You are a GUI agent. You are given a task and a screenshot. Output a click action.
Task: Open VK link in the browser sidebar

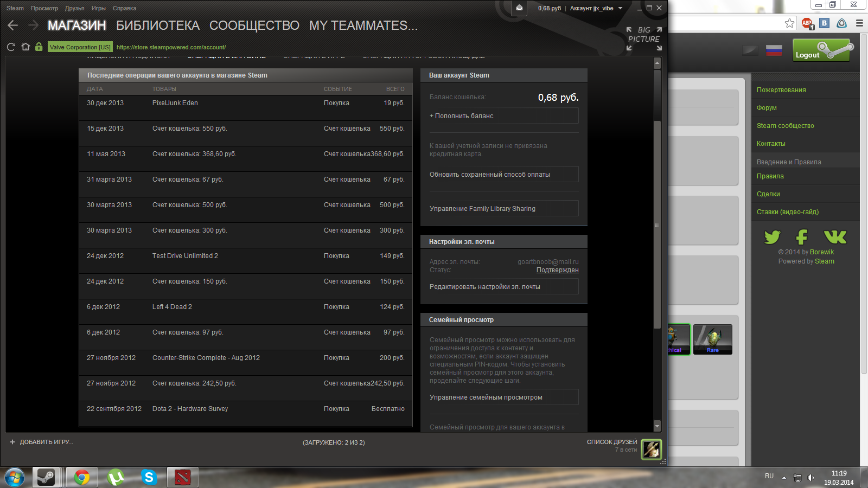pos(835,237)
